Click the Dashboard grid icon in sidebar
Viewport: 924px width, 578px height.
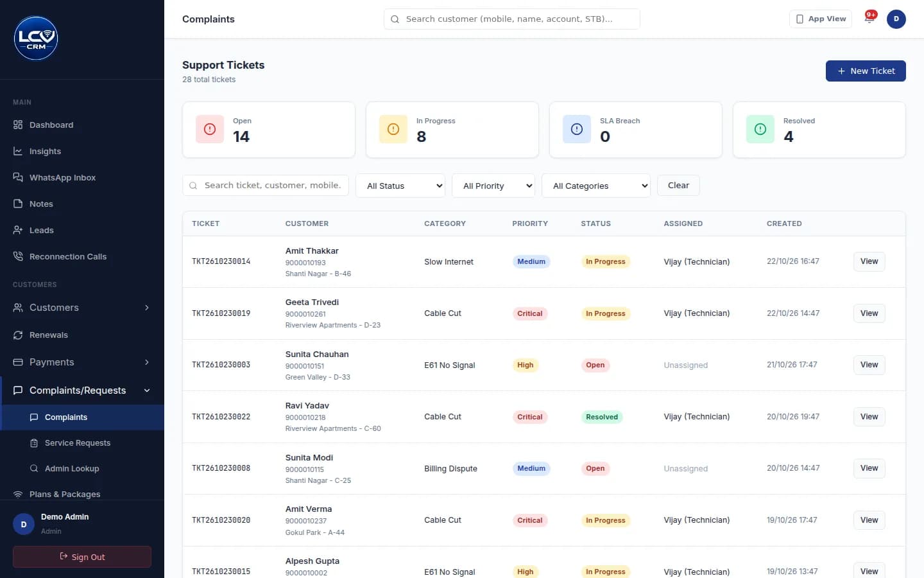(x=18, y=125)
